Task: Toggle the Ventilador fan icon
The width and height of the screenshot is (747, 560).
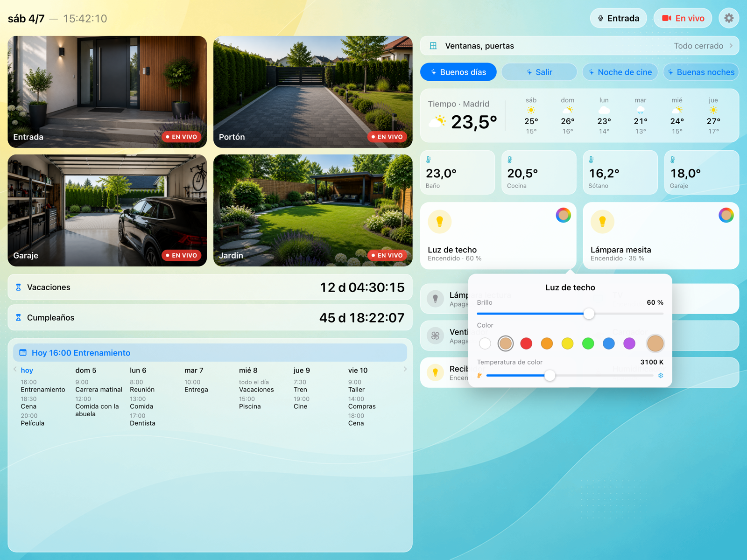Action: pos(436,335)
